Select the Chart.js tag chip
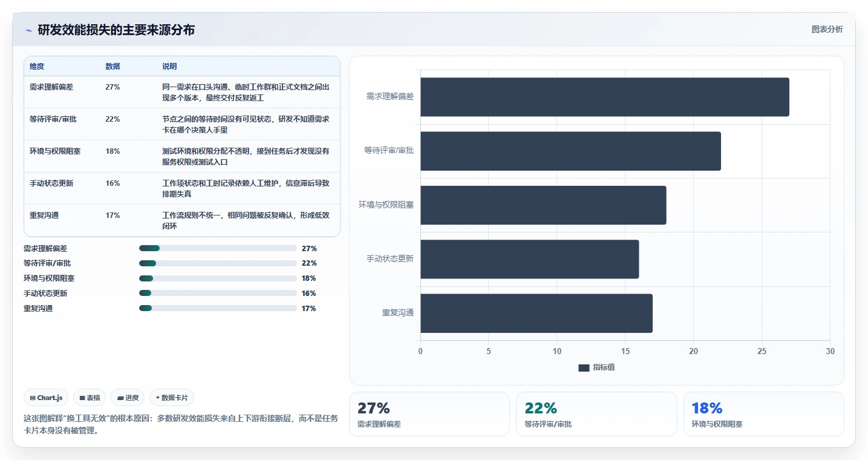868x460 pixels. tap(47, 398)
